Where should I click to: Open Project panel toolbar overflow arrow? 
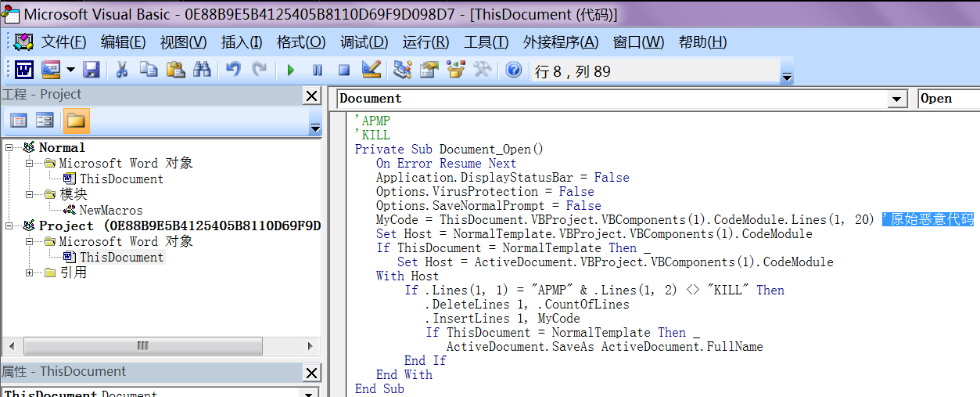point(315,128)
